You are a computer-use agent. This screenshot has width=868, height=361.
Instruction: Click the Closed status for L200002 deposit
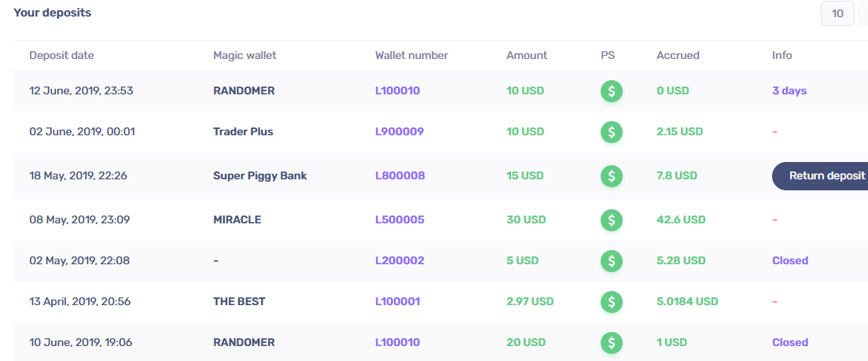(790, 260)
